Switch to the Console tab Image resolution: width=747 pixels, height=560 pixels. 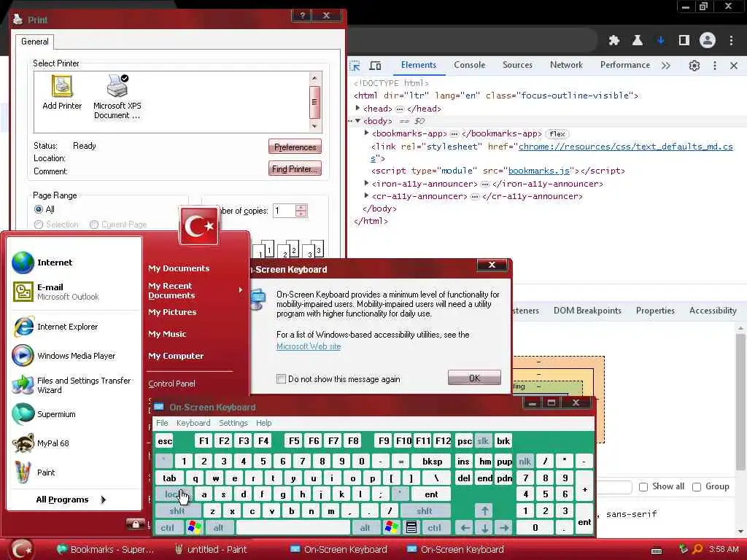coord(469,65)
